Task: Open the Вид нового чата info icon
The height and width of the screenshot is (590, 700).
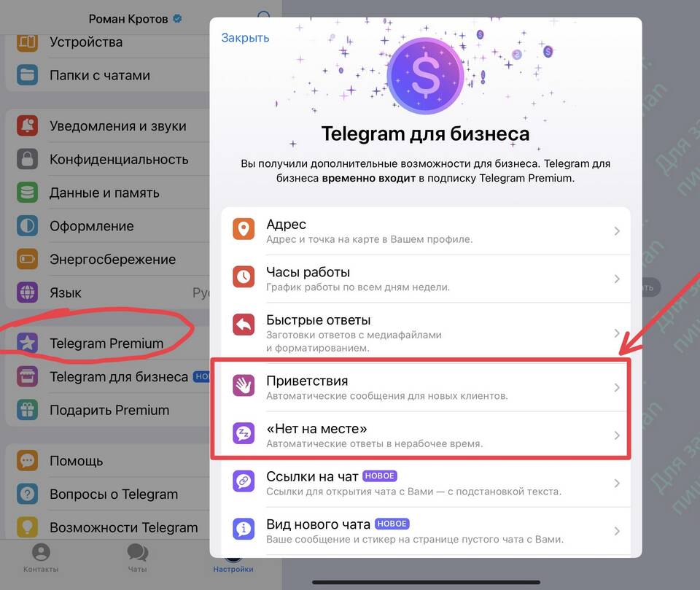Action: pos(244,529)
